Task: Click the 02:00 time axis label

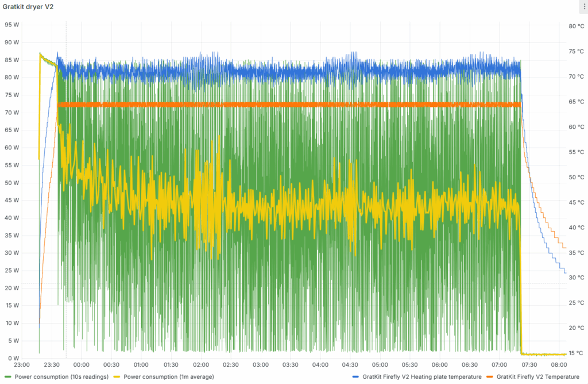Action: 201,364
